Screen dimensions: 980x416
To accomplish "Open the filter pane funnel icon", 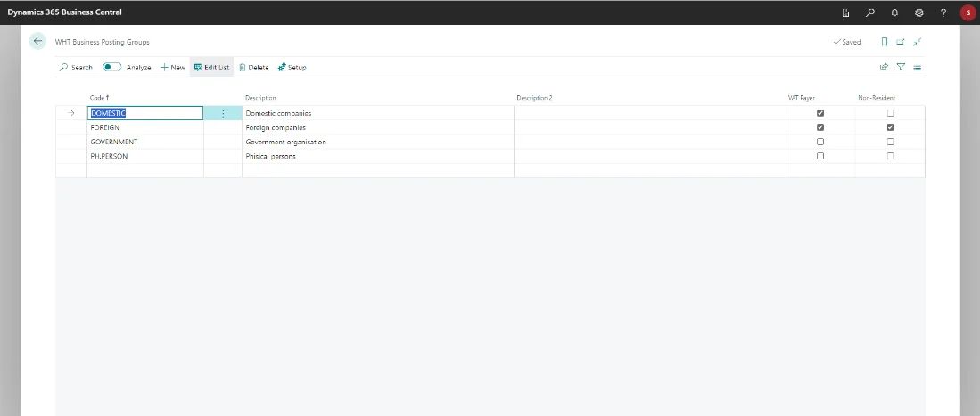I will pyautogui.click(x=901, y=67).
